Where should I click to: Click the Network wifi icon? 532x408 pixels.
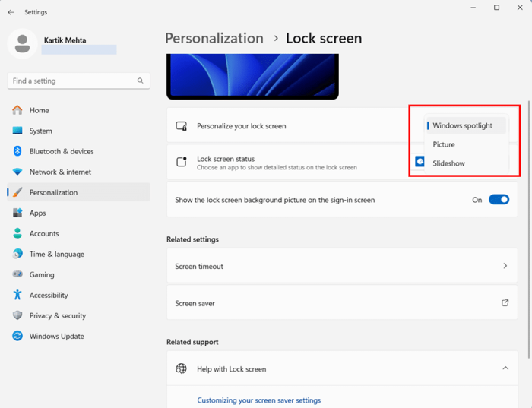click(17, 172)
